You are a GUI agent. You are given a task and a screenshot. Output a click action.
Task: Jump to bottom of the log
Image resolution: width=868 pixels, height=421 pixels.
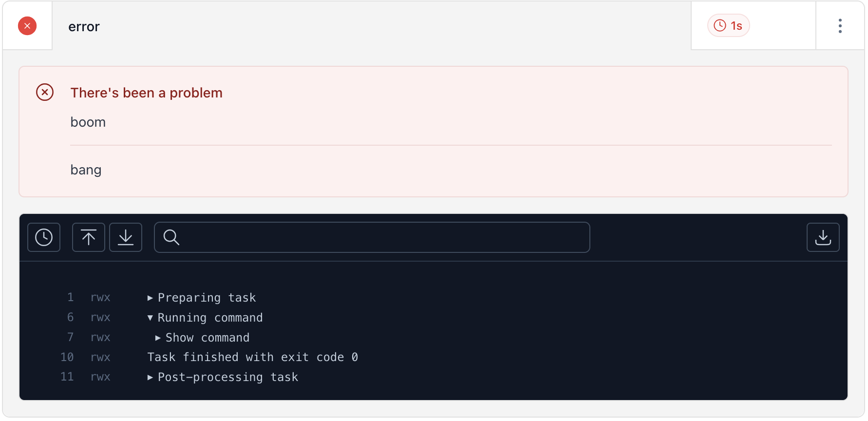click(126, 237)
